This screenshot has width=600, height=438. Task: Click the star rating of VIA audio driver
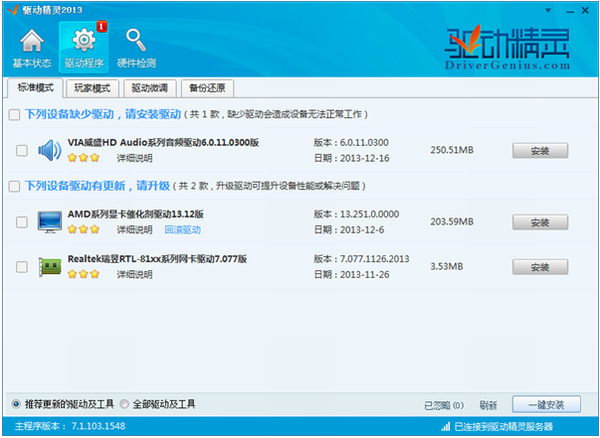click(x=83, y=158)
